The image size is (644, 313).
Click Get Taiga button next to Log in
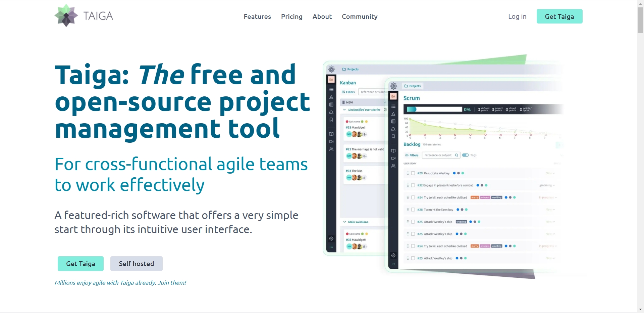pyautogui.click(x=559, y=16)
